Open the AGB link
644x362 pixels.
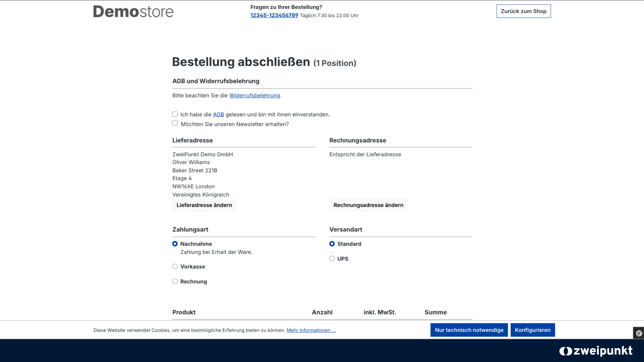pos(218,115)
